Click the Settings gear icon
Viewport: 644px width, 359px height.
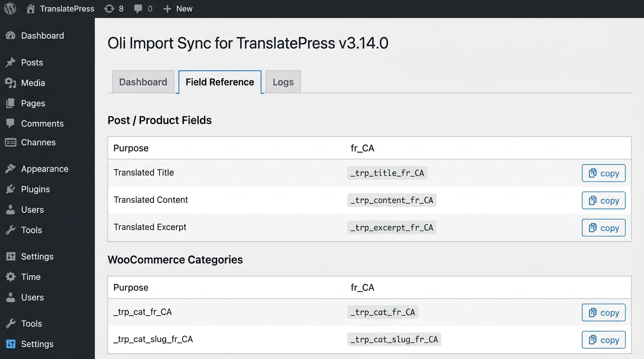(x=10, y=256)
